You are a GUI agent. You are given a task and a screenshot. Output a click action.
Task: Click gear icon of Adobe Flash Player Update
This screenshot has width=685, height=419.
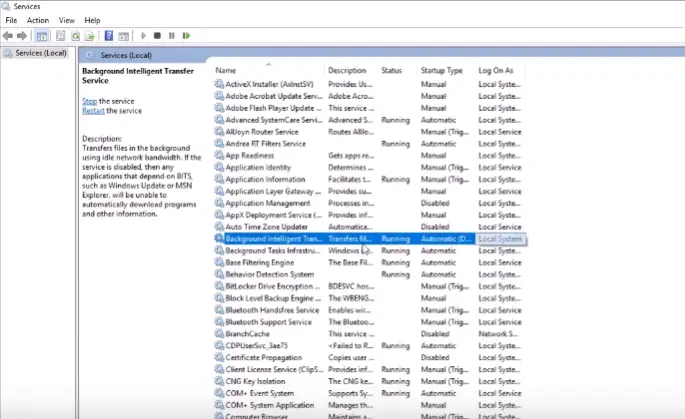[219, 107]
